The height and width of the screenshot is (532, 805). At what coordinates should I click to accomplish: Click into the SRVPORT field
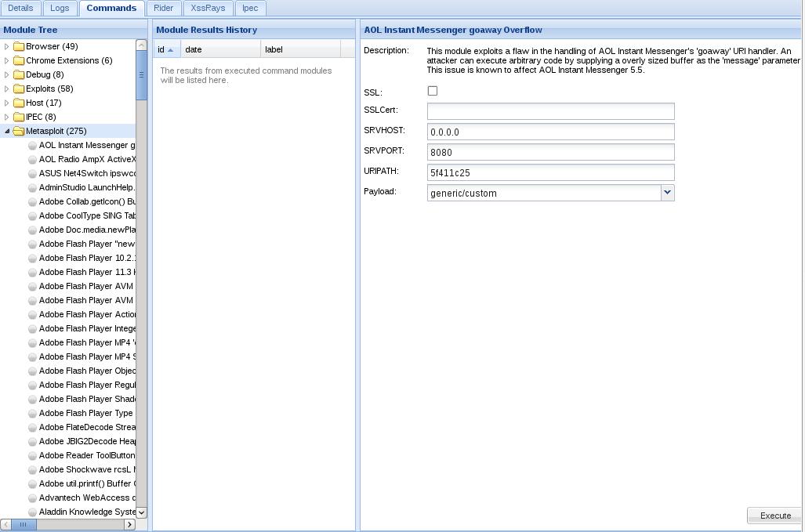(550, 152)
